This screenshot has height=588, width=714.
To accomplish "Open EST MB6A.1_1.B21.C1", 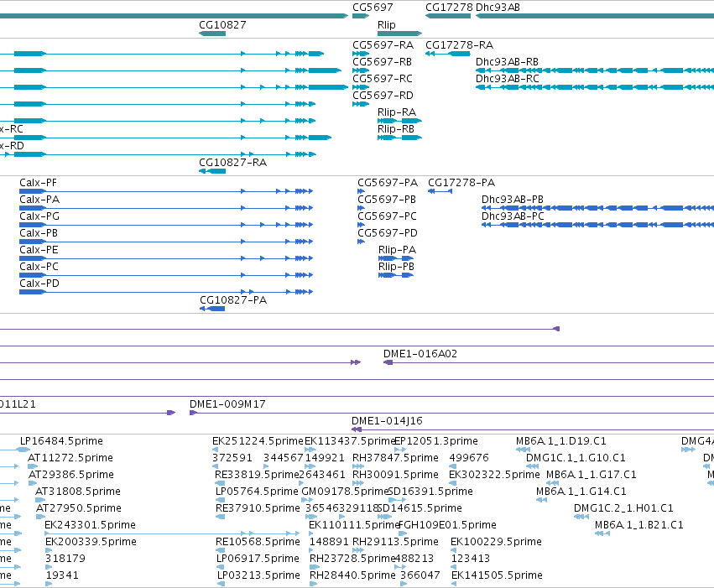I will (x=639, y=525).
